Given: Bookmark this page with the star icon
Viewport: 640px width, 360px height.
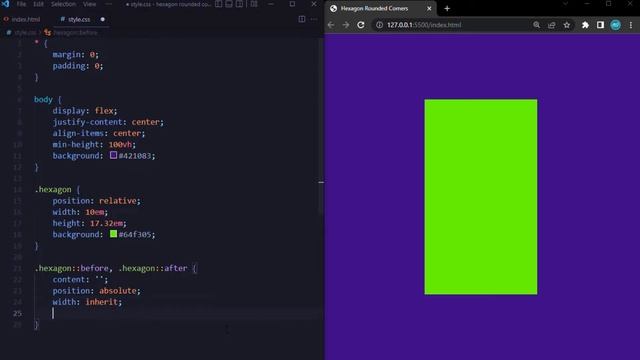Looking at the screenshot, I should click(x=567, y=25).
